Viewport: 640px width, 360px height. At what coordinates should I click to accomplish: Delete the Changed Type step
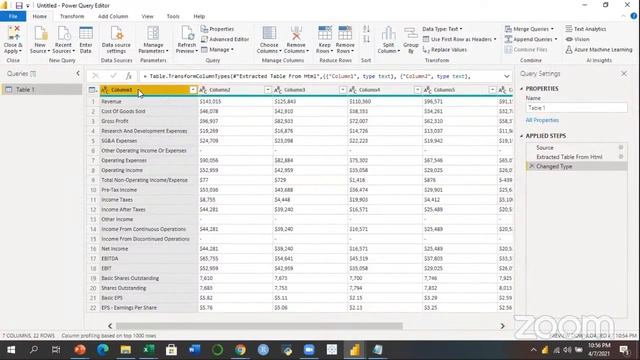coord(531,166)
